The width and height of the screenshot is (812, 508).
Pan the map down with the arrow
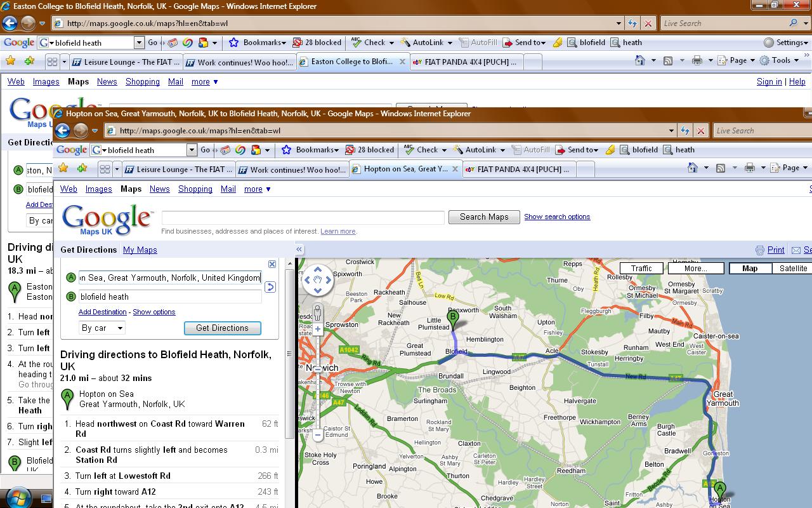coord(317,290)
